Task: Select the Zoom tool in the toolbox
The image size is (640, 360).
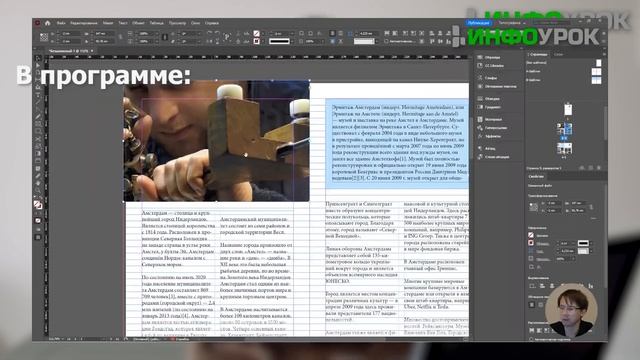Action: coord(38,190)
